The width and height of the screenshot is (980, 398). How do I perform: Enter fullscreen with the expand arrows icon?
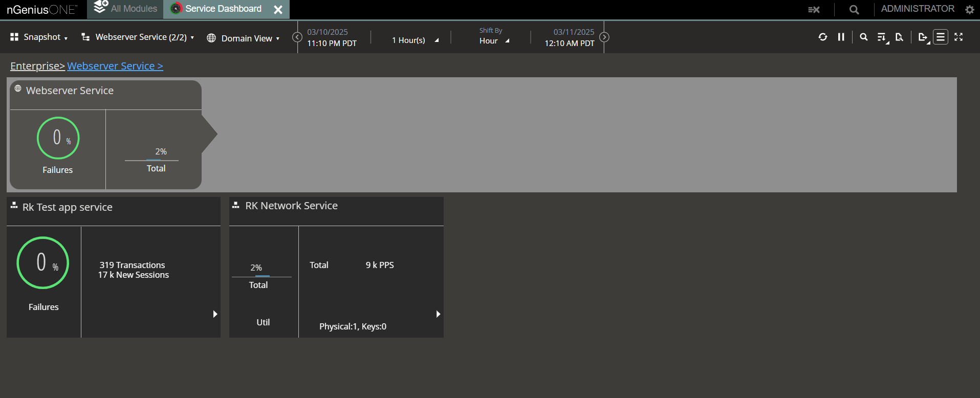[959, 37]
